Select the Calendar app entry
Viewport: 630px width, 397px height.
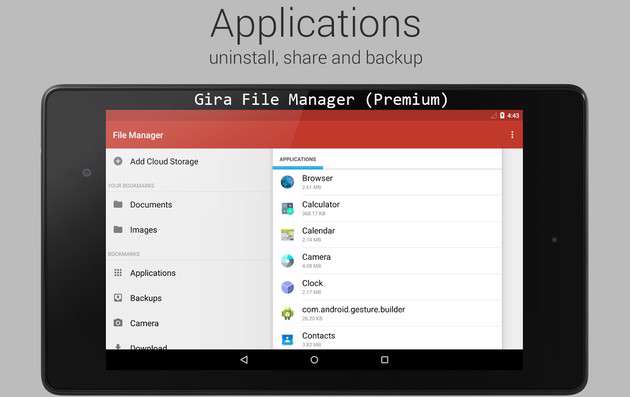387,235
